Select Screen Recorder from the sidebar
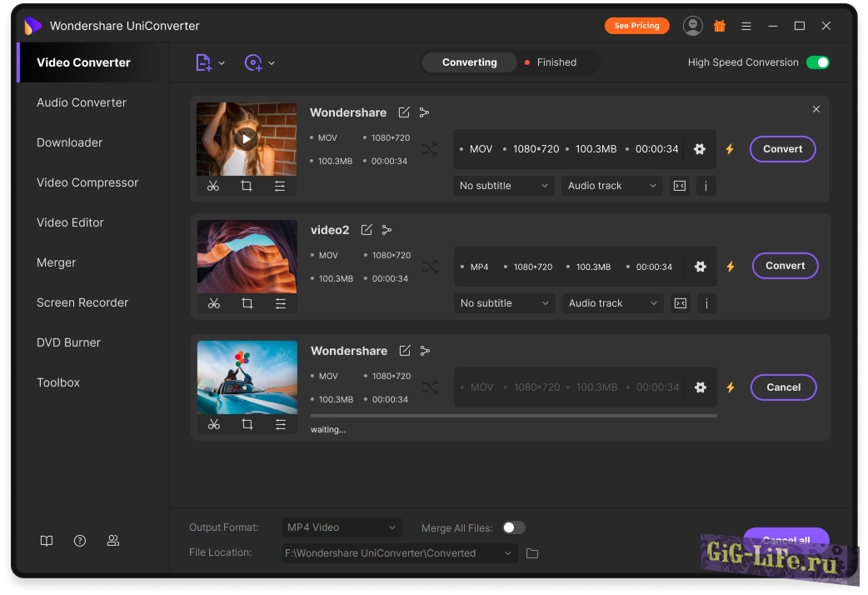This screenshot has height=595, width=868. (x=82, y=302)
